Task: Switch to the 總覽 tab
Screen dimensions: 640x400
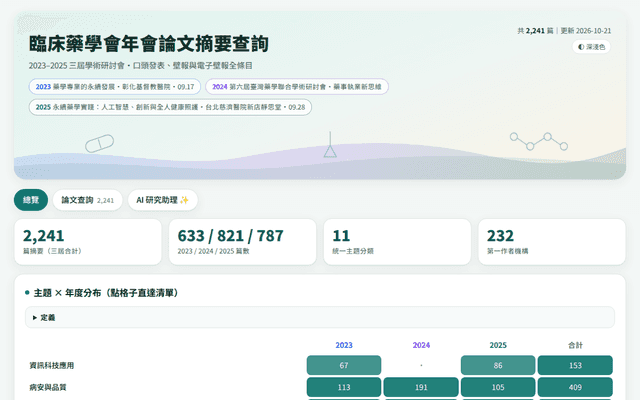Action: click(31, 200)
